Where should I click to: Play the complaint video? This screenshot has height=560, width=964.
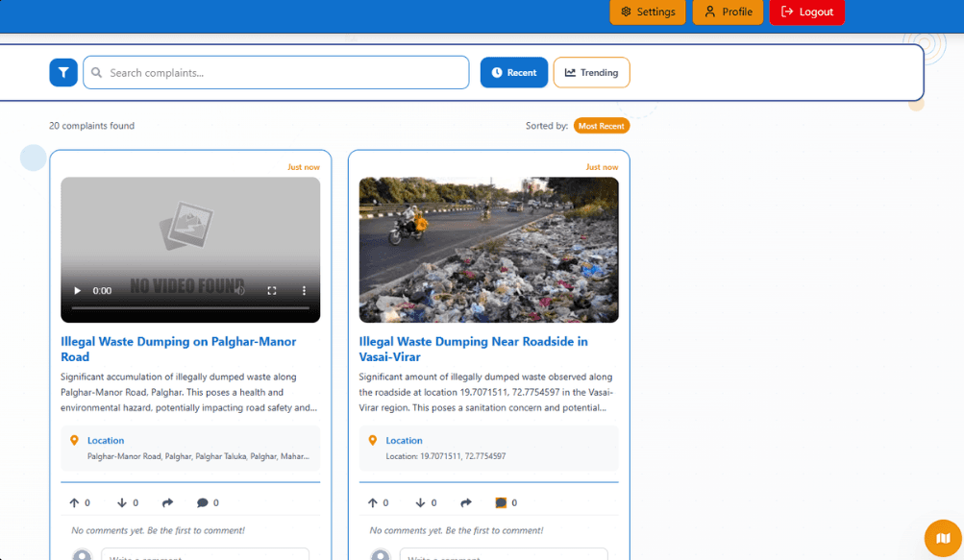(x=78, y=290)
